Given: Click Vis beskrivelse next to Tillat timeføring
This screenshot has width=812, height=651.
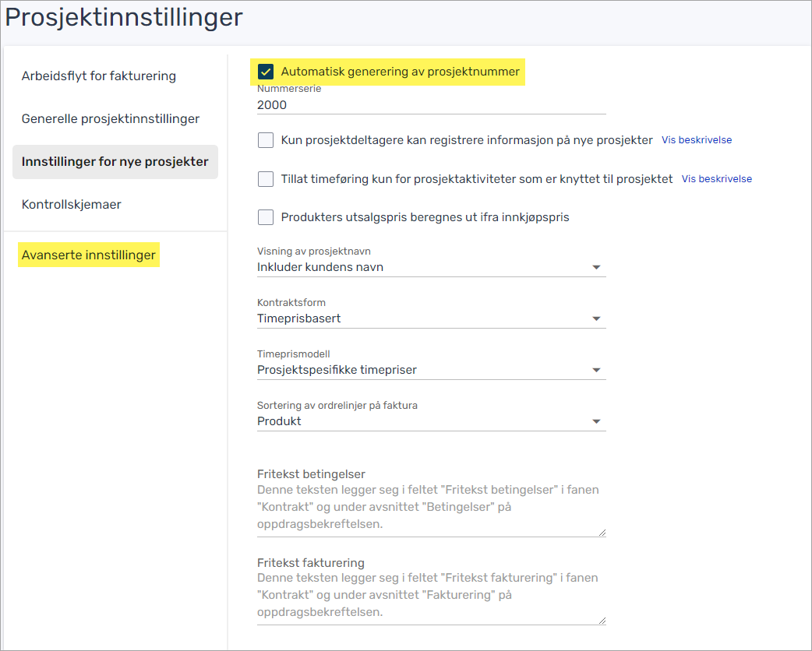Looking at the screenshot, I should click(x=717, y=178).
